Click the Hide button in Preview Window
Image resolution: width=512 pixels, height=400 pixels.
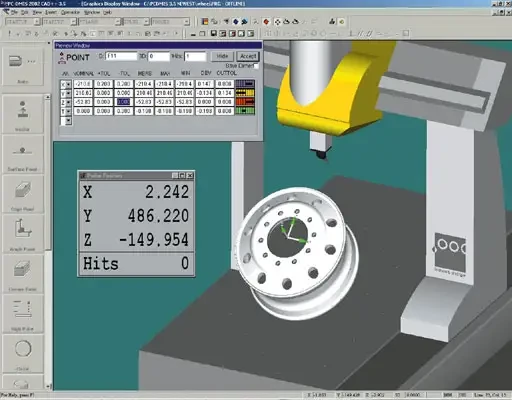[x=222, y=56]
